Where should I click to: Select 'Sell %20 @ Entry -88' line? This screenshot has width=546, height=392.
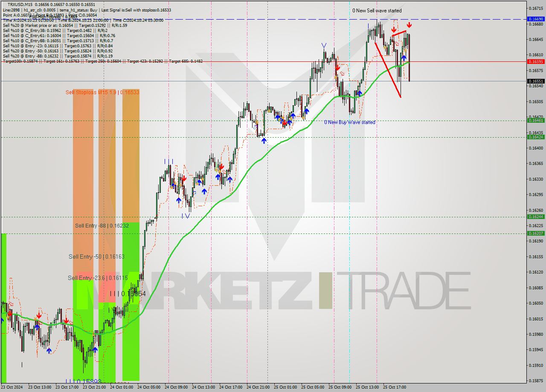(x=58, y=56)
